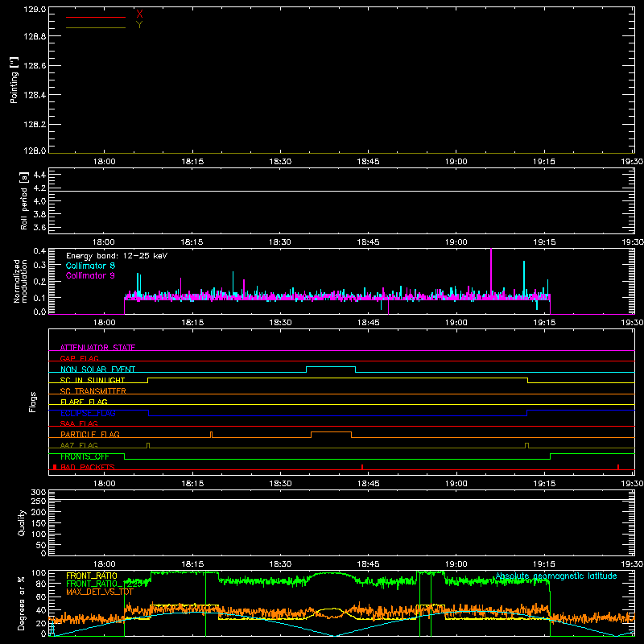The height and width of the screenshot is (644, 644).
Task: Click the PARTICLE_FLAG label
Action: tap(90, 435)
